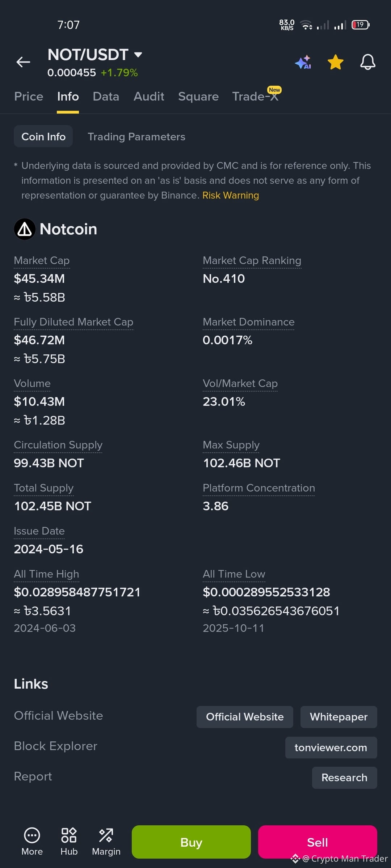The width and height of the screenshot is (391, 868).
Task: Open the Square tab
Action: coord(198,97)
